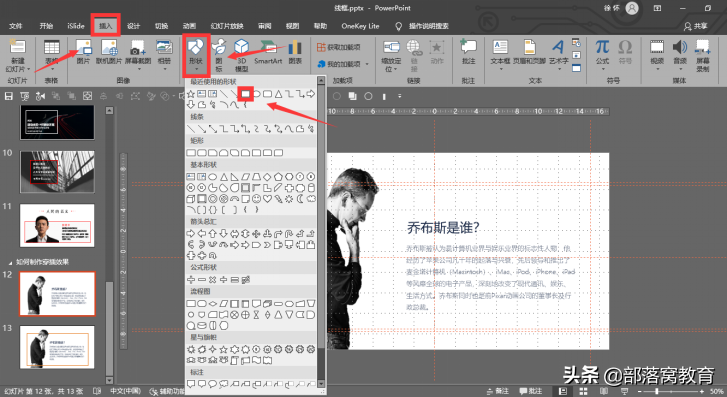Select the rectangle shape in recent shapes
The image size is (727, 397).
pyautogui.click(x=245, y=94)
